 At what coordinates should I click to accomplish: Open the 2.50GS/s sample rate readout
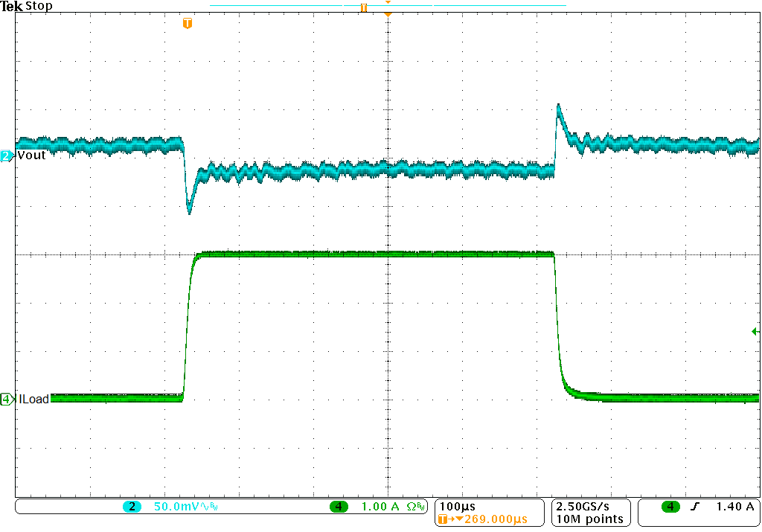(x=582, y=507)
